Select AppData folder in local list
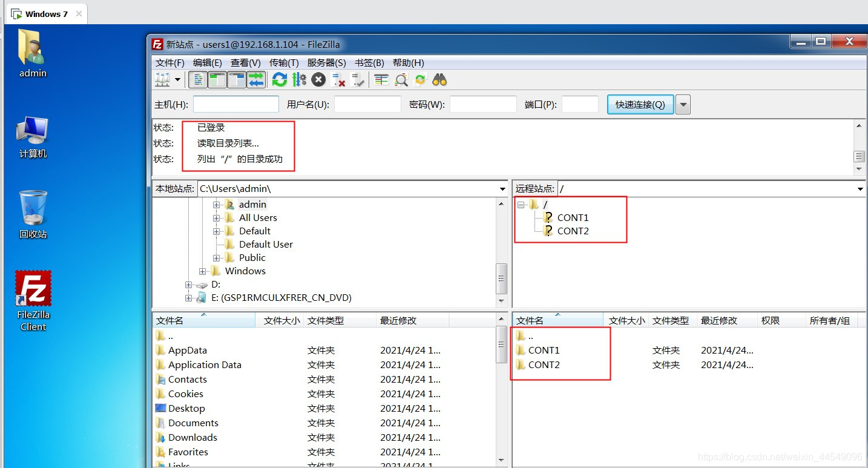 (x=188, y=351)
